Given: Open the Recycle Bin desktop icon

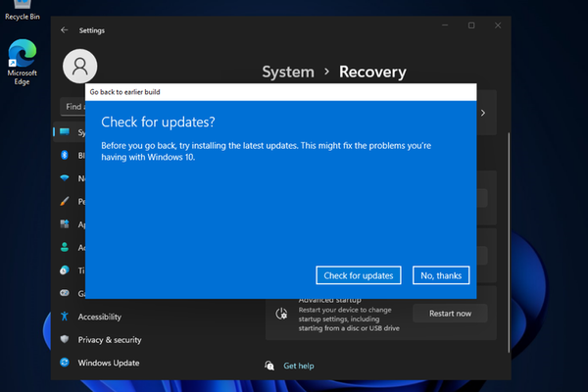Looking at the screenshot, I should pos(22,10).
